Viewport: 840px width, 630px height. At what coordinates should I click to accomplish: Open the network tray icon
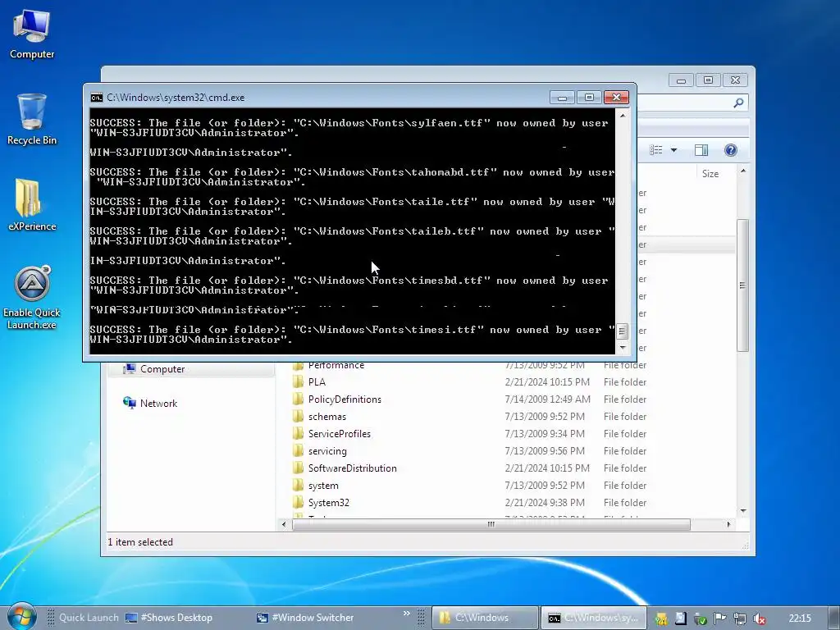740,619
